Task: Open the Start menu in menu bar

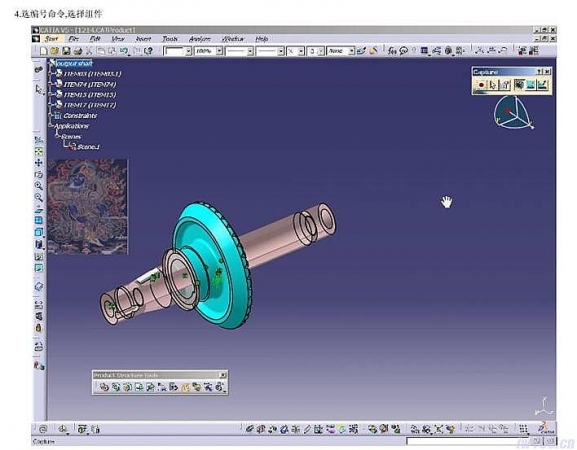Action: tap(52, 39)
